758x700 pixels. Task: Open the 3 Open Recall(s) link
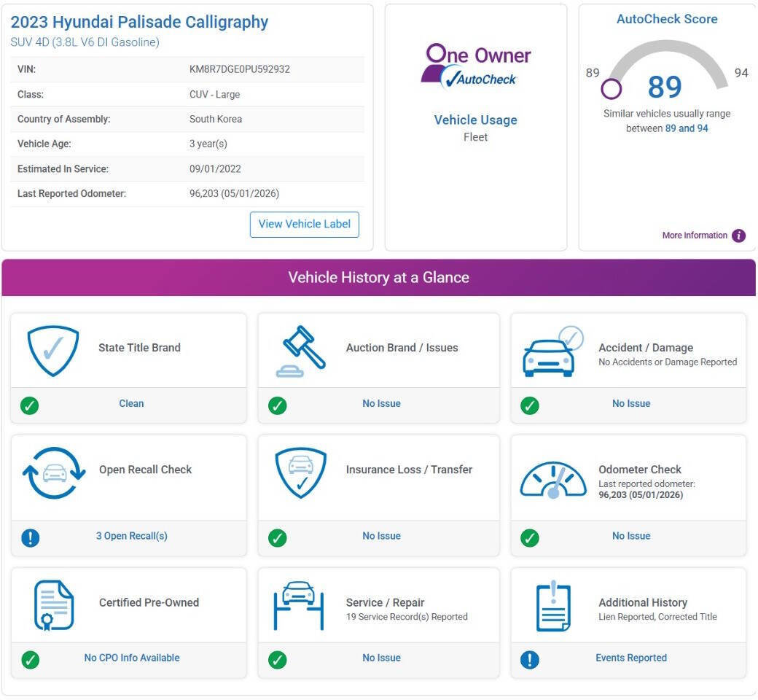(x=131, y=536)
